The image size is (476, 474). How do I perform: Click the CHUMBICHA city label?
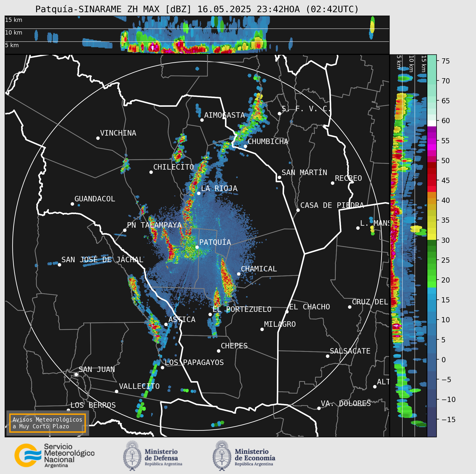268,141
